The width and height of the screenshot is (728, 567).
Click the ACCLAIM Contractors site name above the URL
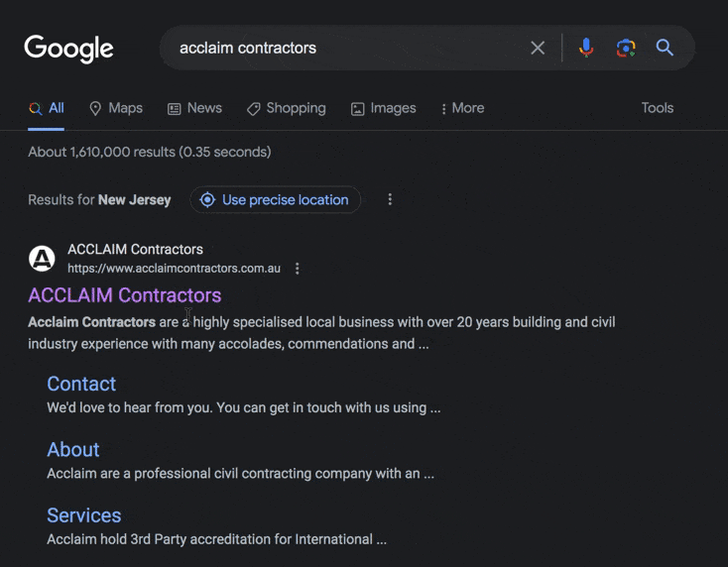click(x=135, y=249)
